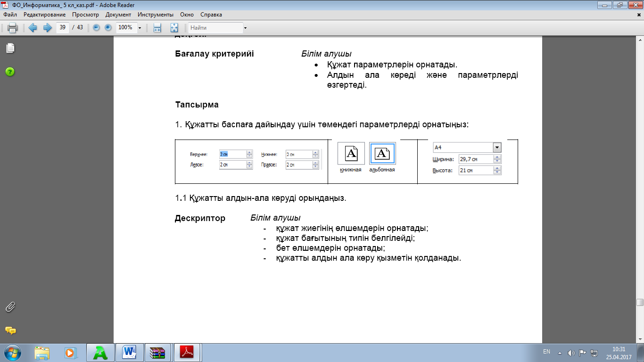Open the Окно menu
The height and width of the screenshot is (362, 644).
click(187, 15)
